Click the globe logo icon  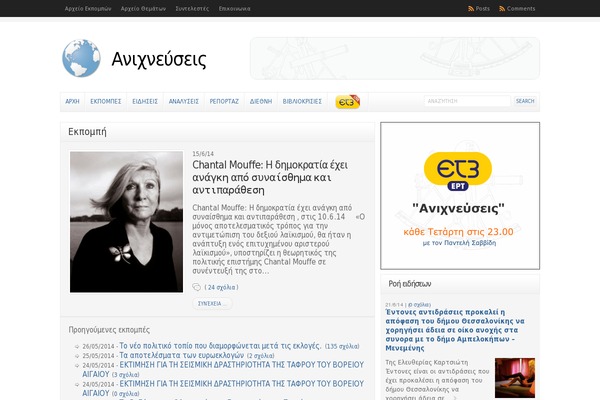(81, 58)
